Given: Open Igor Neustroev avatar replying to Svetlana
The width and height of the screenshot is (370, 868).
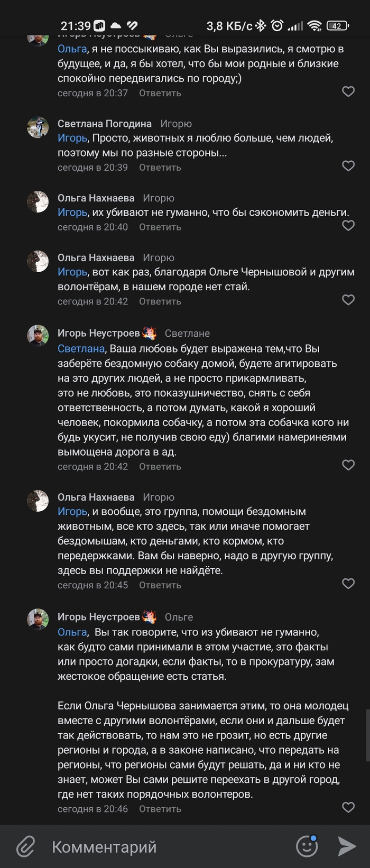Looking at the screenshot, I should (x=38, y=336).
